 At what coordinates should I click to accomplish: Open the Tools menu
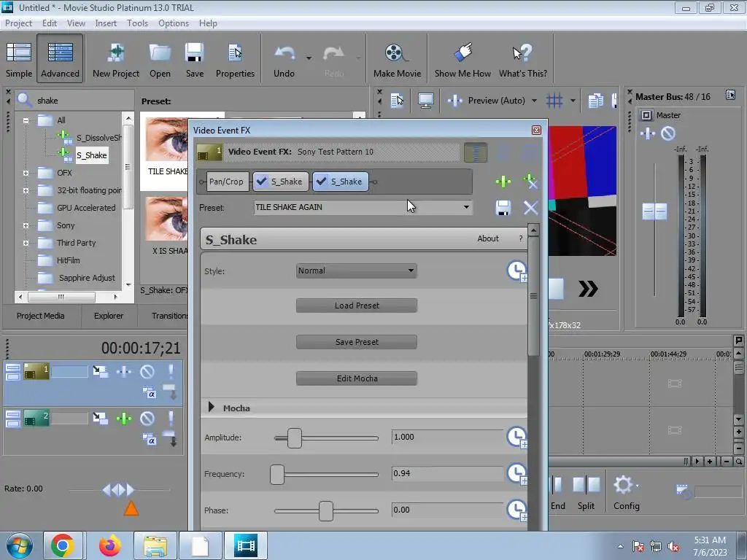pos(137,23)
